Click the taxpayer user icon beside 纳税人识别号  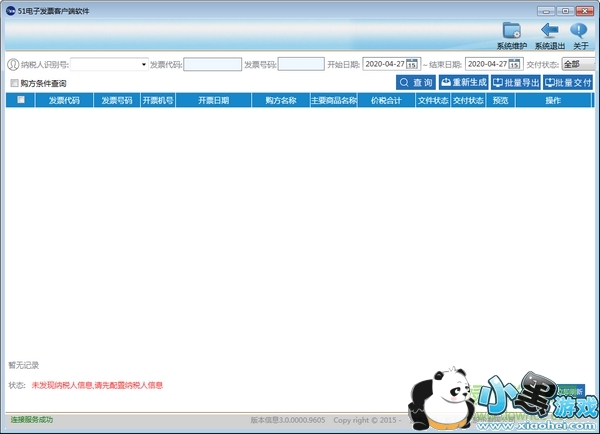[13, 64]
